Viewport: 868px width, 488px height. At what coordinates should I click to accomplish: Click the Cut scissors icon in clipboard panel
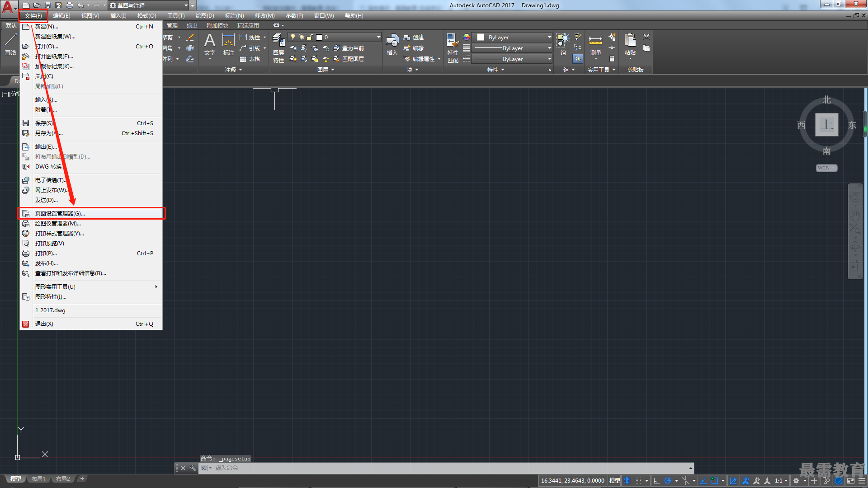click(646, 37)
